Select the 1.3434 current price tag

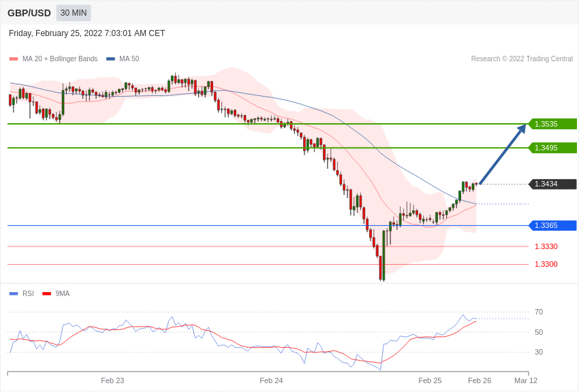552,184
